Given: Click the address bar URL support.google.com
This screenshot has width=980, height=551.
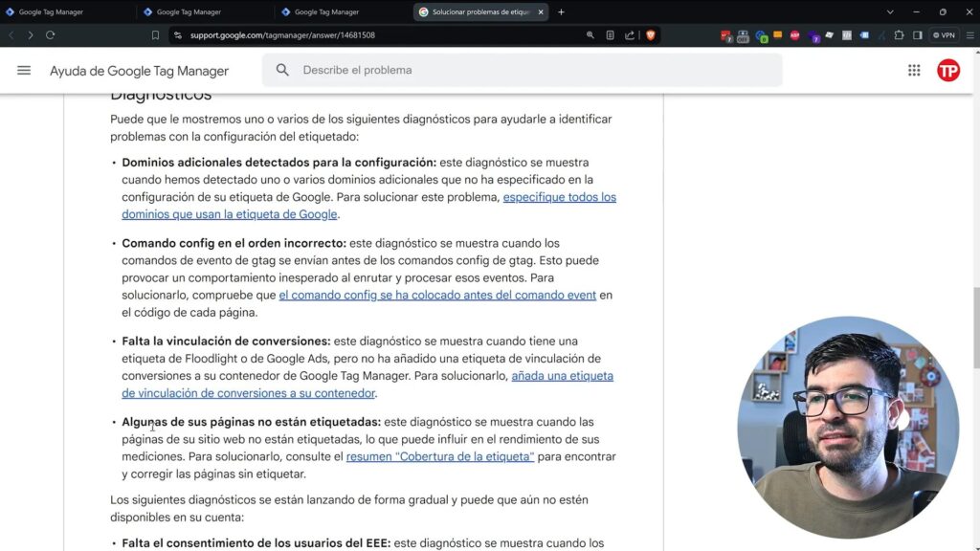Looking at the screenshot, I should tap(282, 35).
